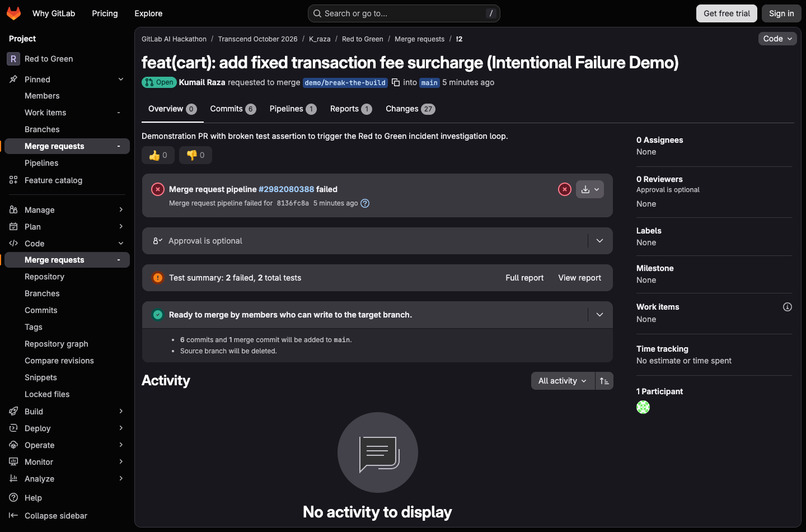
Task: Select the Overview tab
Action: point(172,109)
